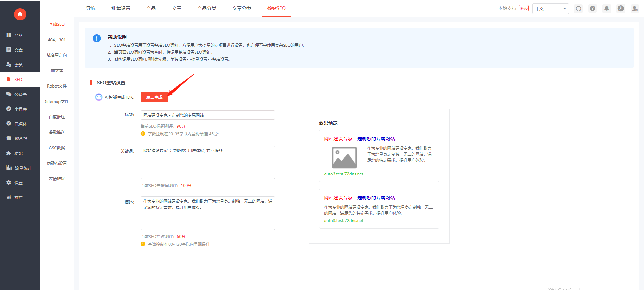Select Robot文件 in SEO submenu
The width and height of the screenshot is (644, 290).
pyautogui.click(x=57, y=86)
